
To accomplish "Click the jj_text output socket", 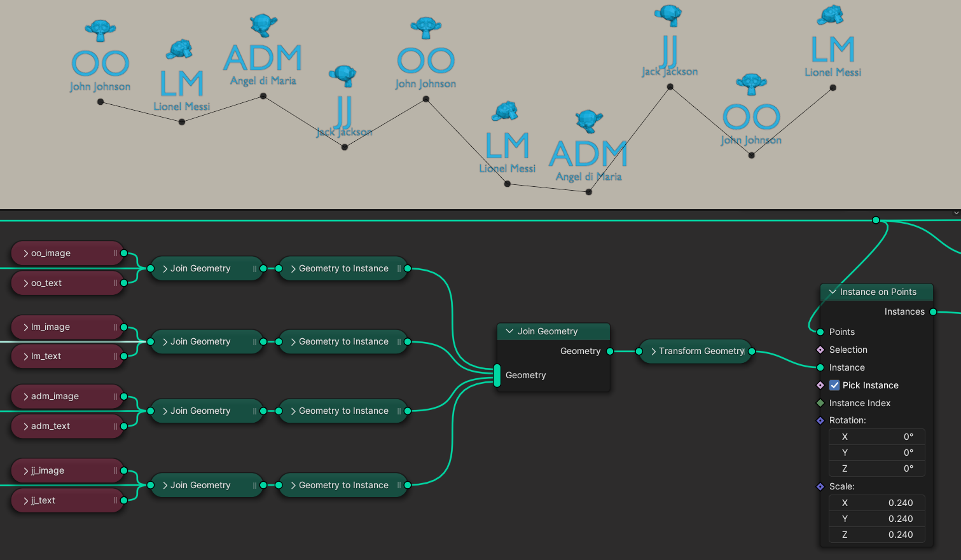I will tap(124, 500).
